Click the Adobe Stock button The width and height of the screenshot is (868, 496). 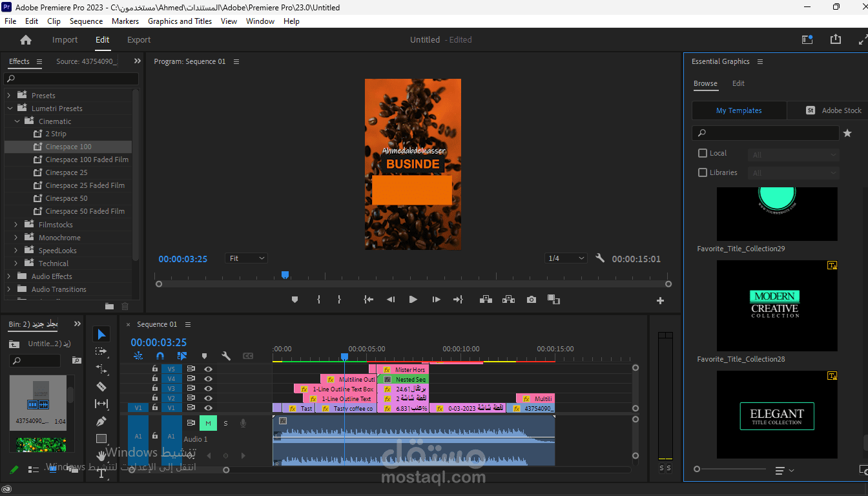(833, 110)
